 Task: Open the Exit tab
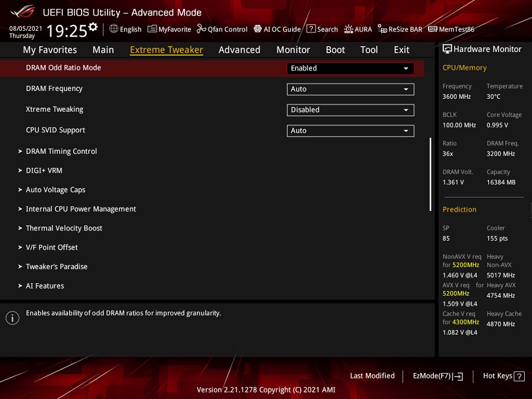pos(402,50)
